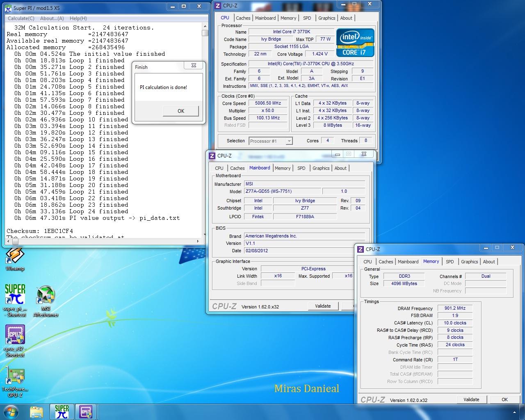This screenshot has width=525, height=420.
Task: Open TechPowerUp GPU-Z desktop shortcut
Action: (x=15, y=382)
